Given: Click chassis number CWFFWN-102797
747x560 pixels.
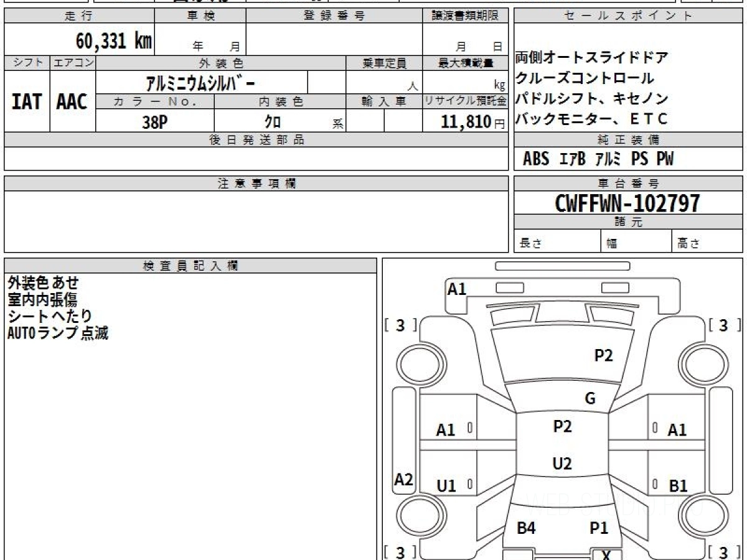Looking at the screenshot, I should 627,203.
